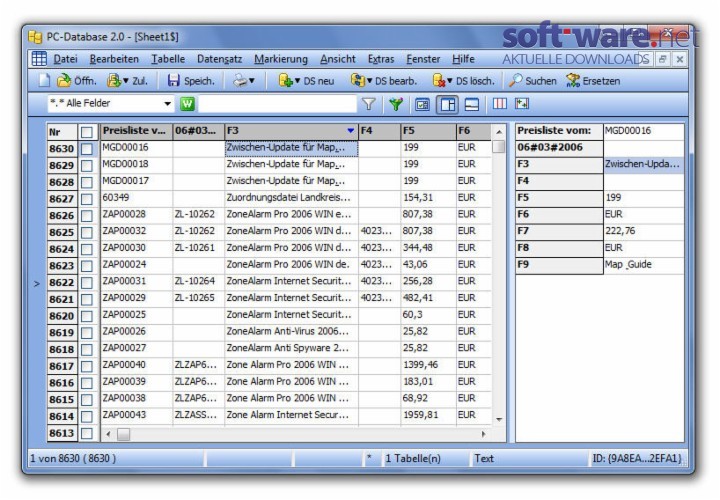Click the red columns layout icon
Image resolution: width=720 pixels, height=500 pixels.
[500, 104]
